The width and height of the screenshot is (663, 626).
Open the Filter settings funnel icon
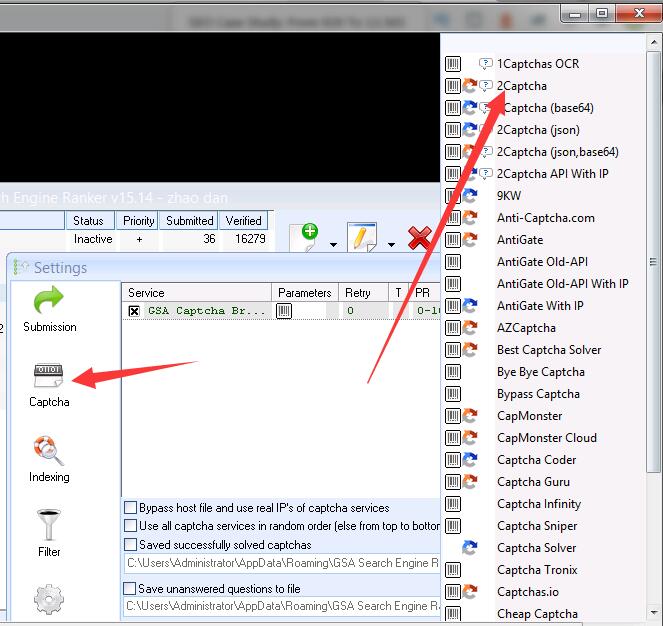pos(49,532)
